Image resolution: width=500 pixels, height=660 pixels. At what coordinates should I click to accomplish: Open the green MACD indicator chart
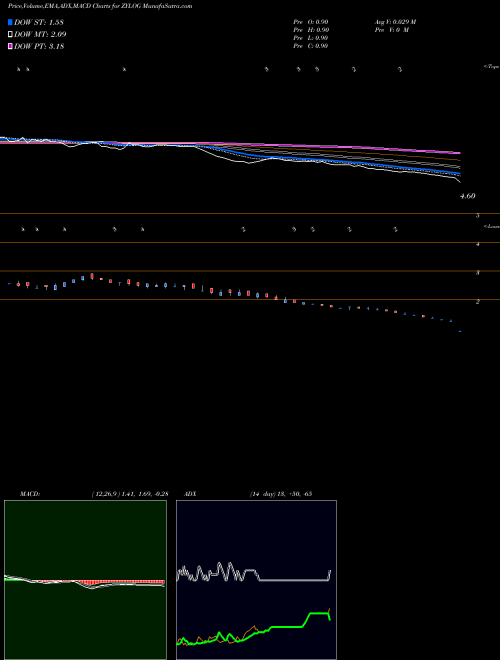point(85,580)
